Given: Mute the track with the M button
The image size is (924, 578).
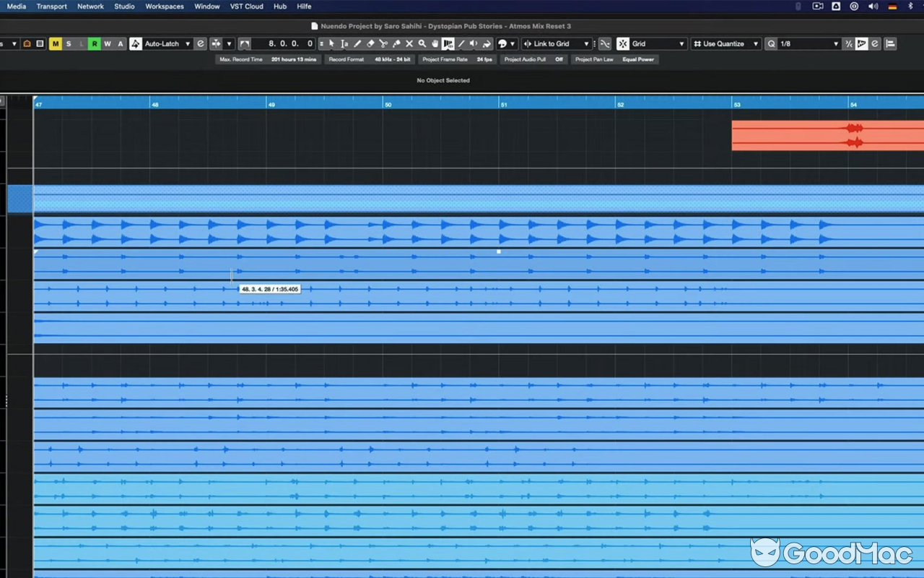Looking at the screenshot, I should 56,43.
